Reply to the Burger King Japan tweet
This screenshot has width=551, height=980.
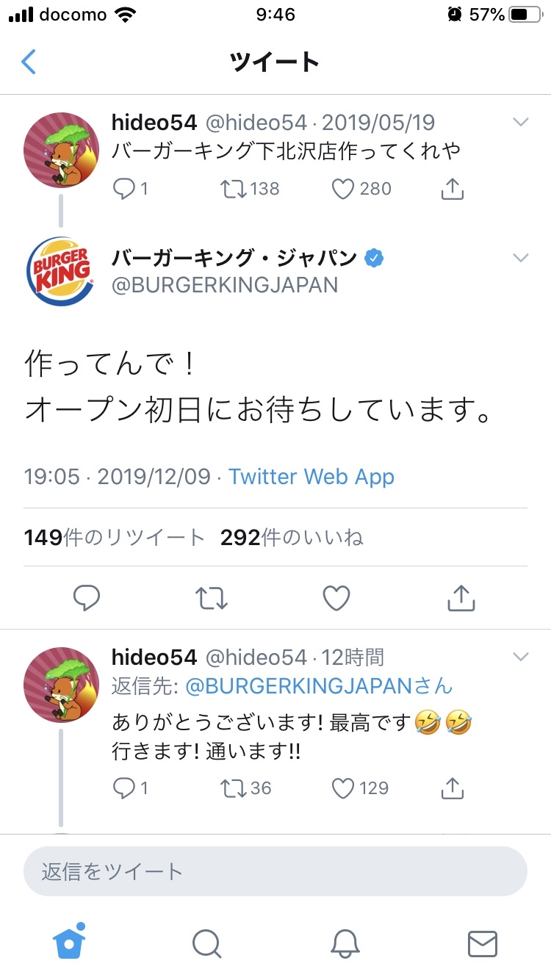[x=87, y=598]
